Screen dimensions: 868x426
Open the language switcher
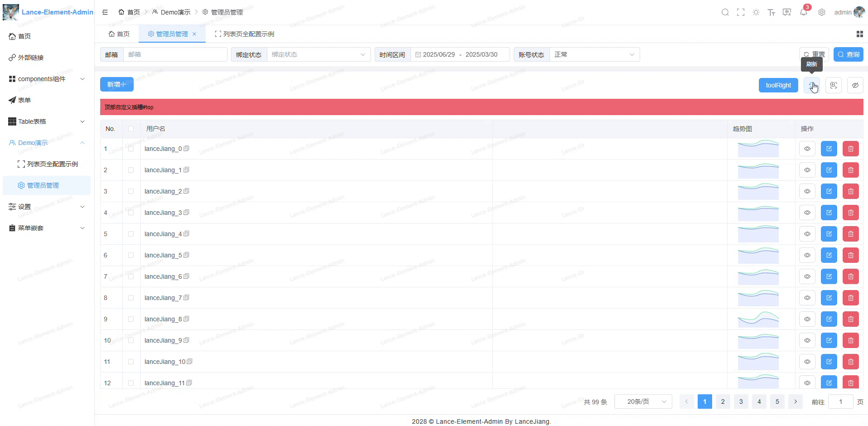787,12
